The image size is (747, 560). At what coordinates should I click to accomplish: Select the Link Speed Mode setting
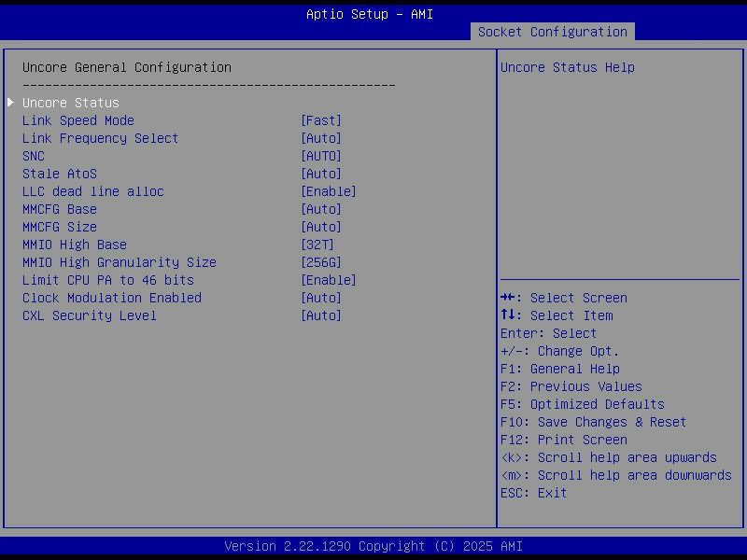[x=78, y=120]
